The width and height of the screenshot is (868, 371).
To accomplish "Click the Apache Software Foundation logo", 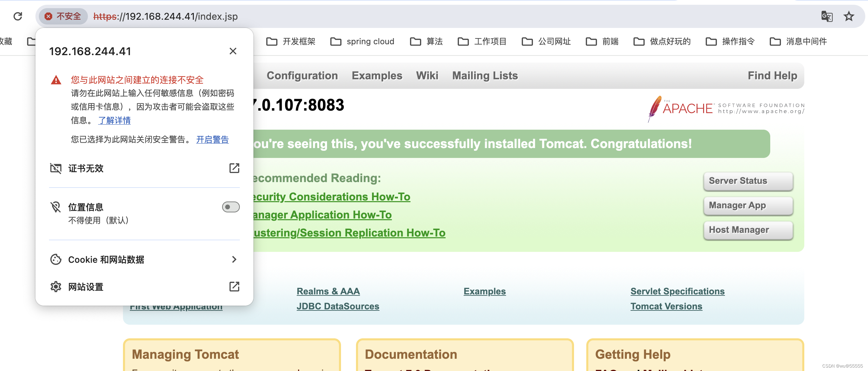I will (x=726, y=108).
